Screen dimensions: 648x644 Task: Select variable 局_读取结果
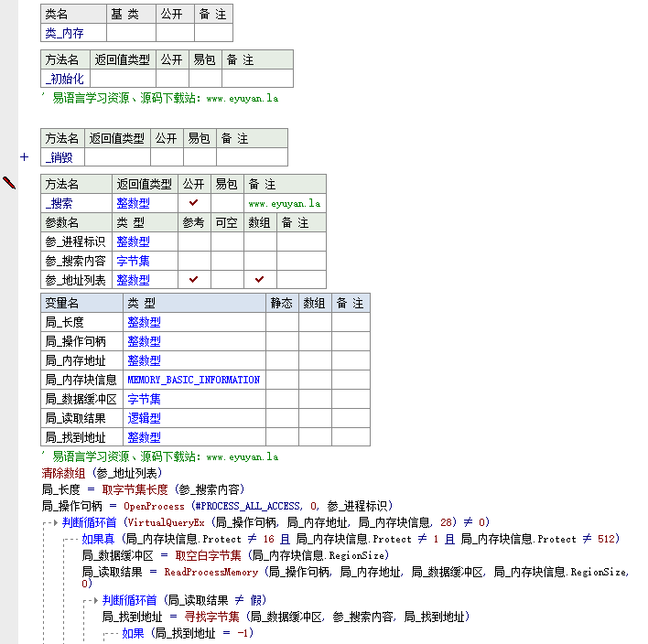(81, 418)
